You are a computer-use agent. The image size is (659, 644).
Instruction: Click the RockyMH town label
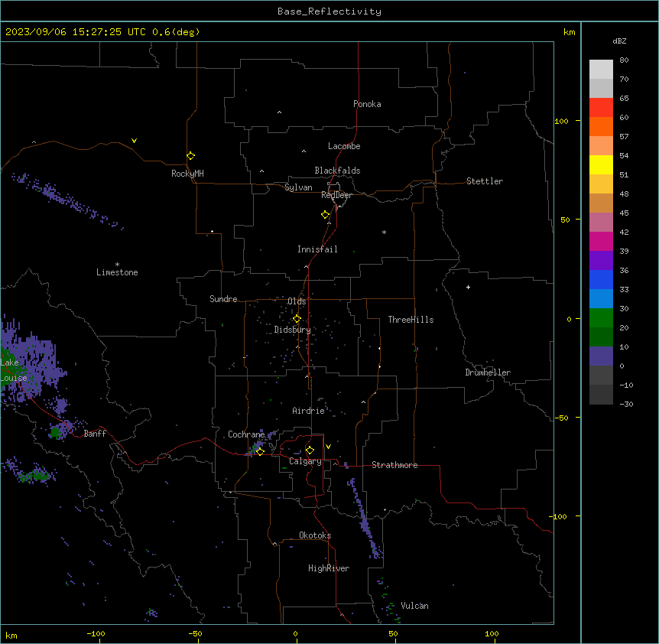click(x=187, y=173)
